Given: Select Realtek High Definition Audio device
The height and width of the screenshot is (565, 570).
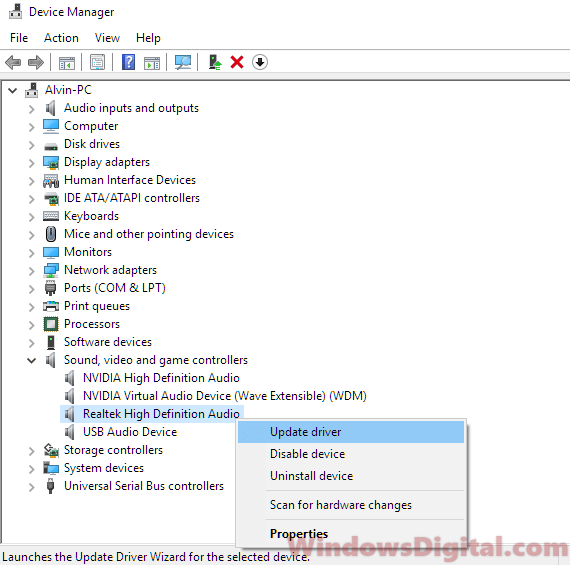Looking at the screenshot, I should [161, 414].
